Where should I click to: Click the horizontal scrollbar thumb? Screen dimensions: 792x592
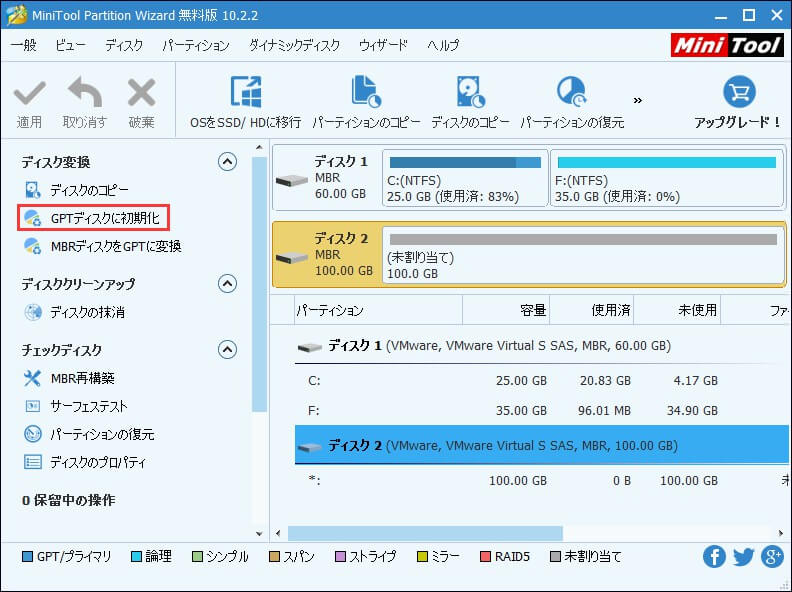pyautogui.click(x=425, y=533)
